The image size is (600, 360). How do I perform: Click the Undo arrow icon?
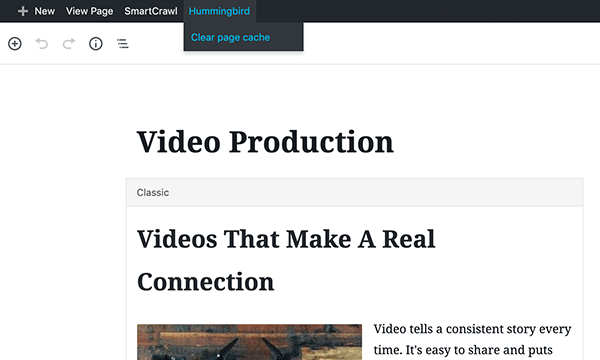pos(42,44)
